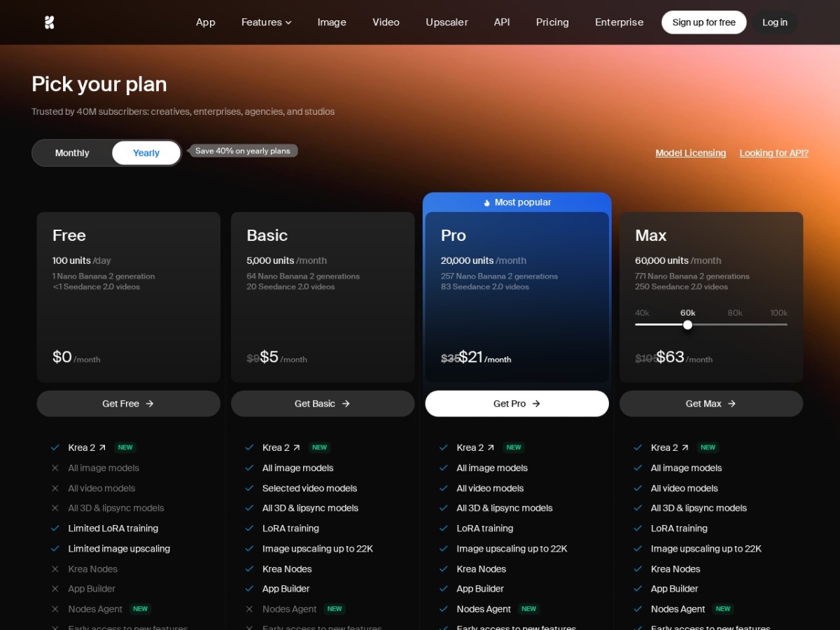Open the Looking for API? link

click(773, 153)
